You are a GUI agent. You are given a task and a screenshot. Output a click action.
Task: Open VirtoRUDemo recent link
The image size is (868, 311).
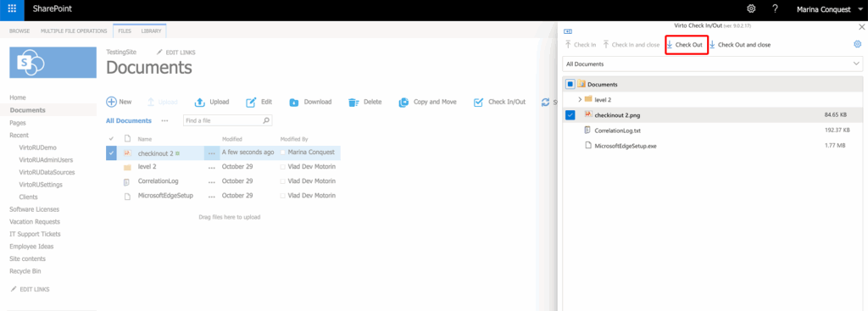(37, 147)
